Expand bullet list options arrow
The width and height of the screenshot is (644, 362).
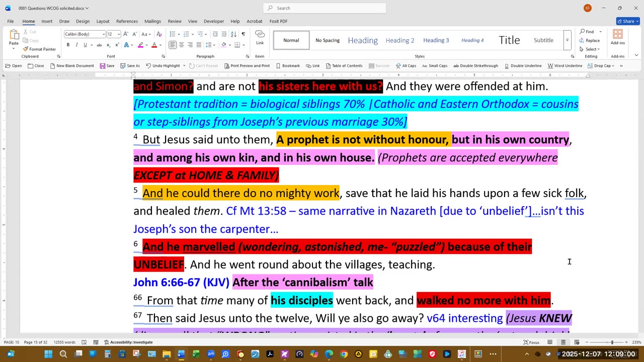178,34
